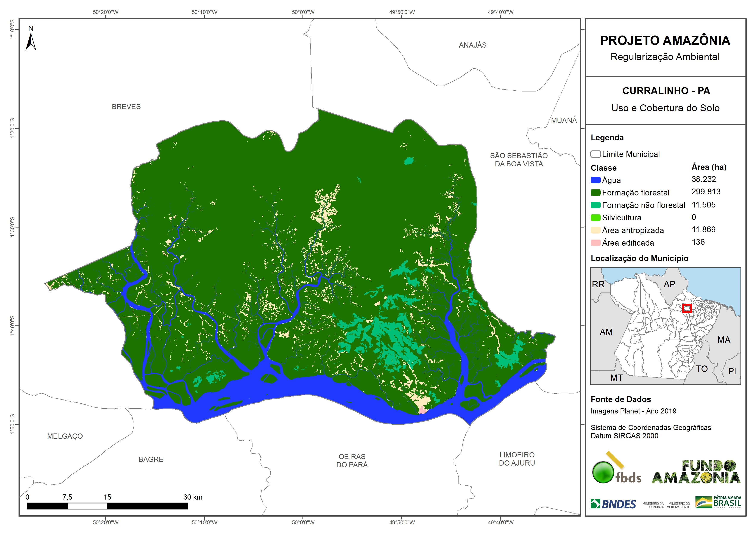Click the ANAJÁS municipality label
The height and width of the screenshot is (534, 756).
pos(472,45)
